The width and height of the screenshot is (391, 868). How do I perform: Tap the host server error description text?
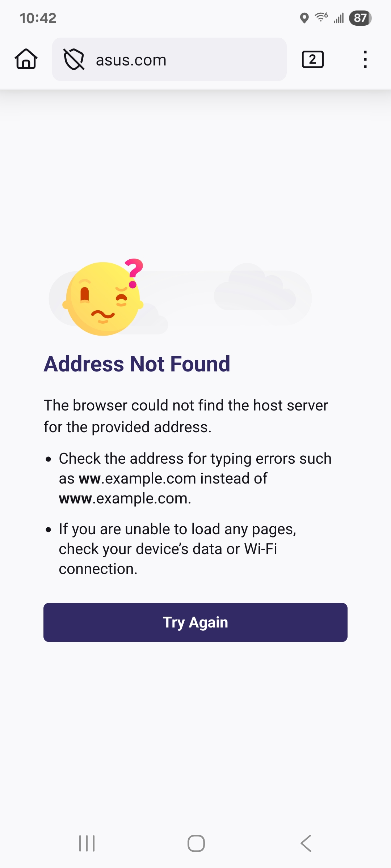coord(186,416)
